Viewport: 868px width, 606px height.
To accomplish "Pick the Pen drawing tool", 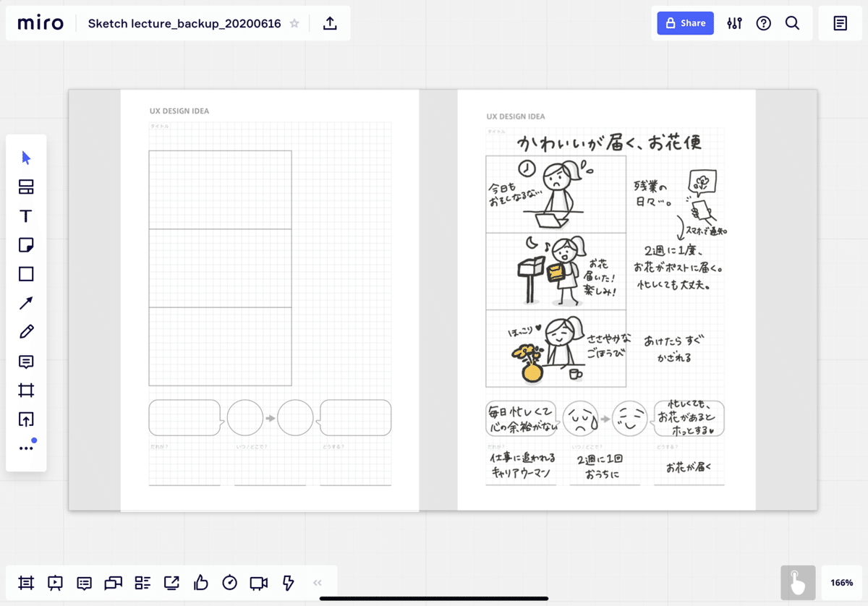I will point(25,331).
